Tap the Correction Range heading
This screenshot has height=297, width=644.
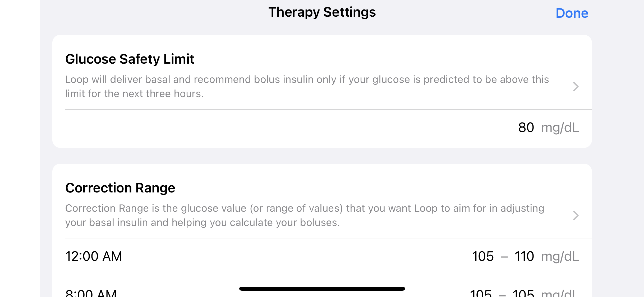[120, 188]
